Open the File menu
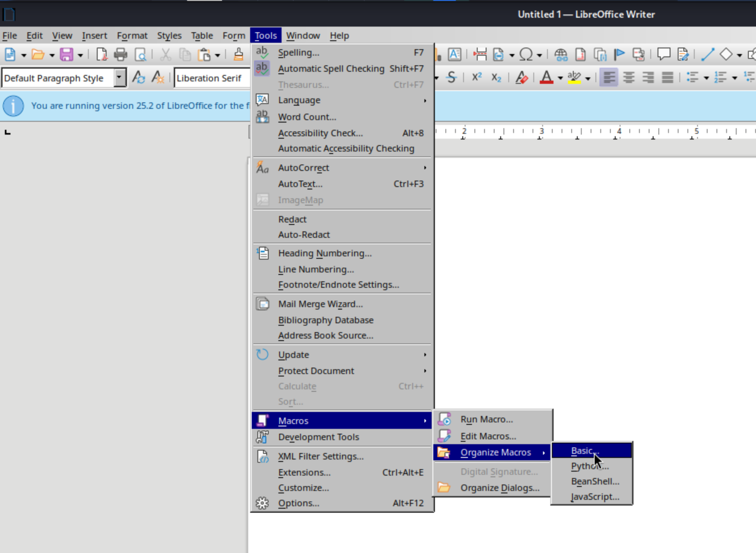 10,35
